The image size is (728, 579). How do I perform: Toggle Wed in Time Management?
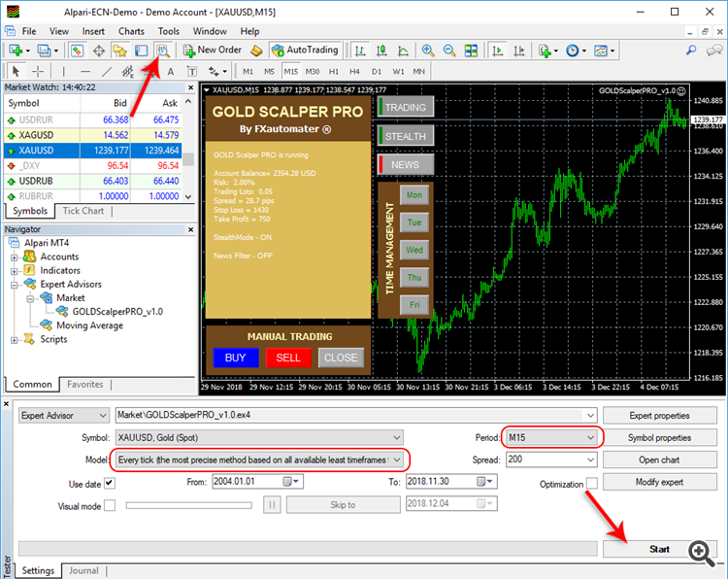pos(414,250)
